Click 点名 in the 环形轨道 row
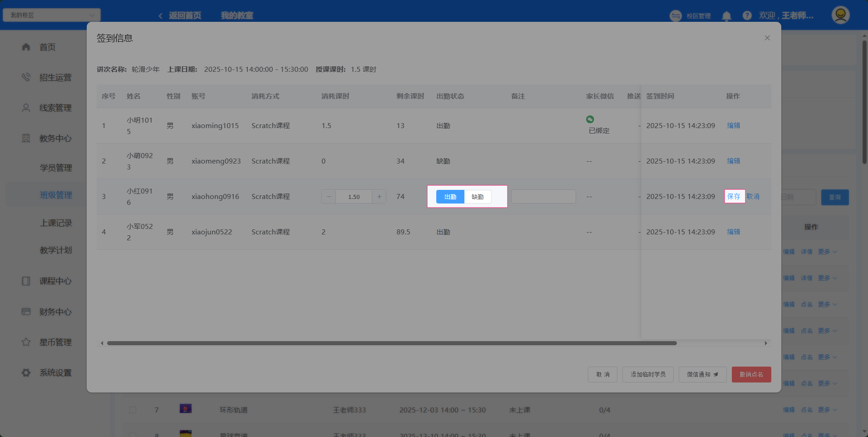This screenshot has height=437, width=868. pyautogui.click(x=807, y=410)
